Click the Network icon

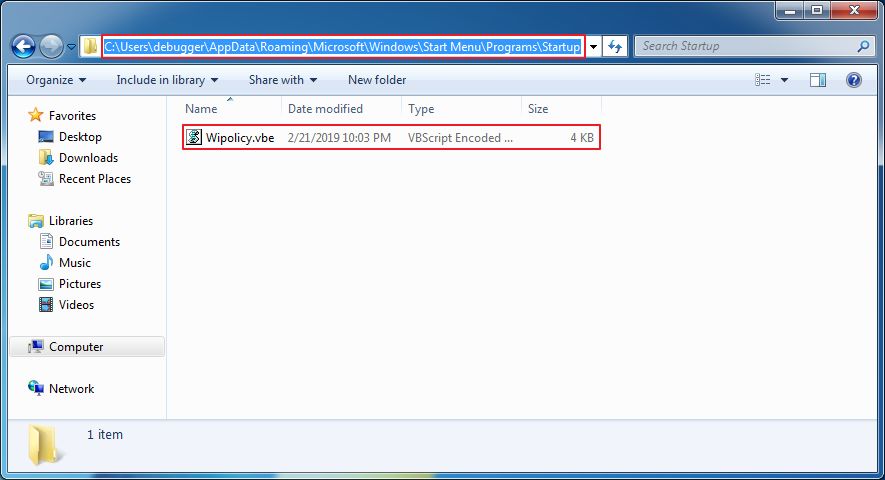click(36, 388)
